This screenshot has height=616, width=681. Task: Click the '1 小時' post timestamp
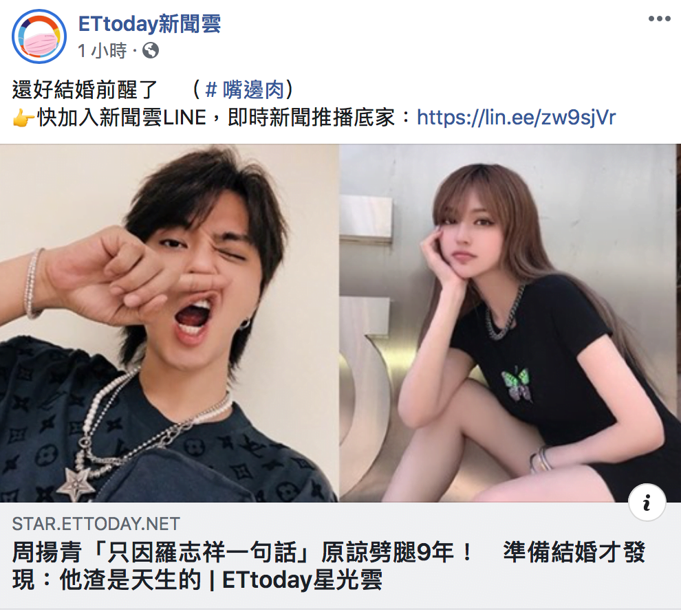point(102,51)
